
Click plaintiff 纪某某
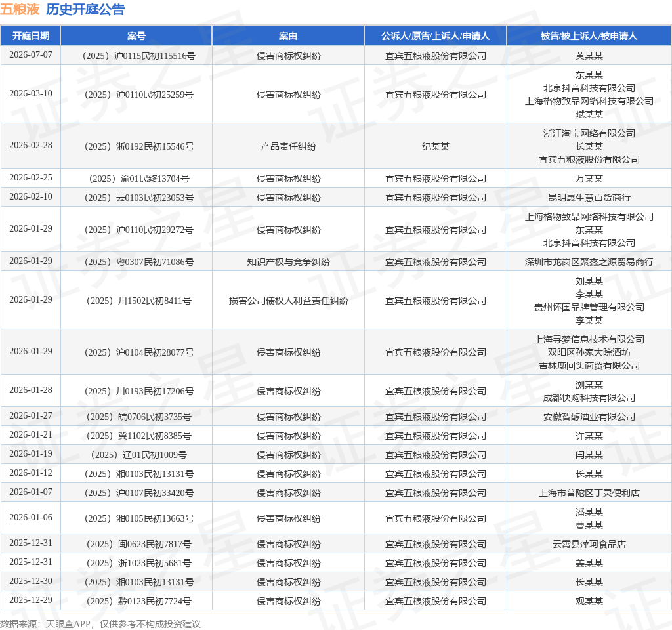coord(436,146)
